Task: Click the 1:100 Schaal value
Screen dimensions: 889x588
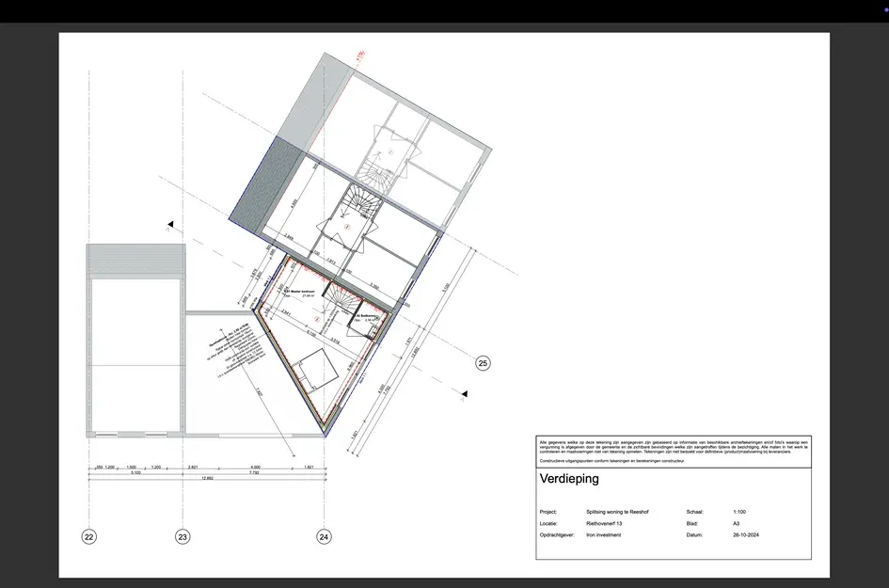Action: [x=739, y=512]
